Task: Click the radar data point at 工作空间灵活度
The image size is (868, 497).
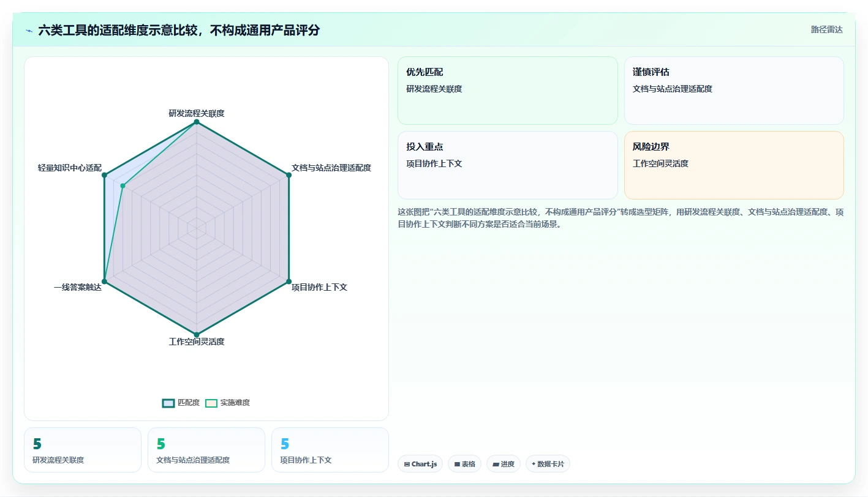Action: pos(197,335)
